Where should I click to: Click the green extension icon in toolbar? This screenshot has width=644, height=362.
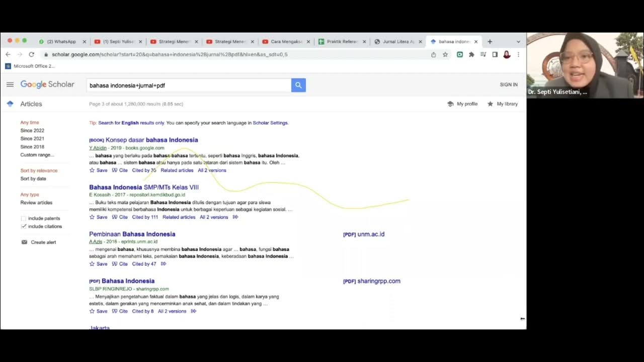pos(459,54)
